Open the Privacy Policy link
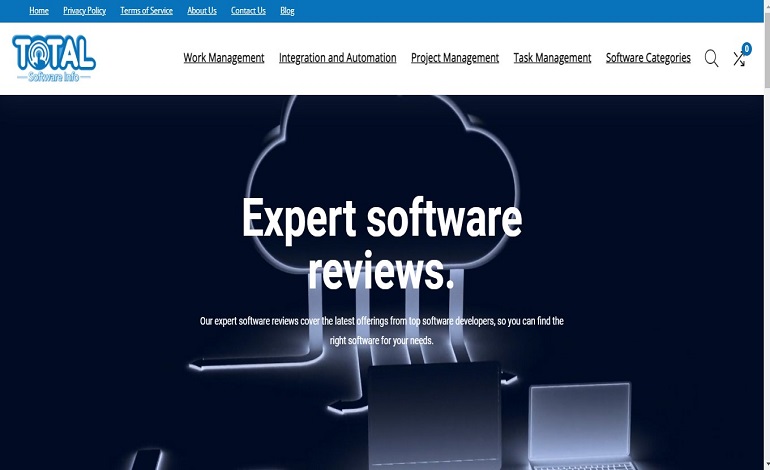Viewport: 770px width, 470px height. tap(84, 11)
